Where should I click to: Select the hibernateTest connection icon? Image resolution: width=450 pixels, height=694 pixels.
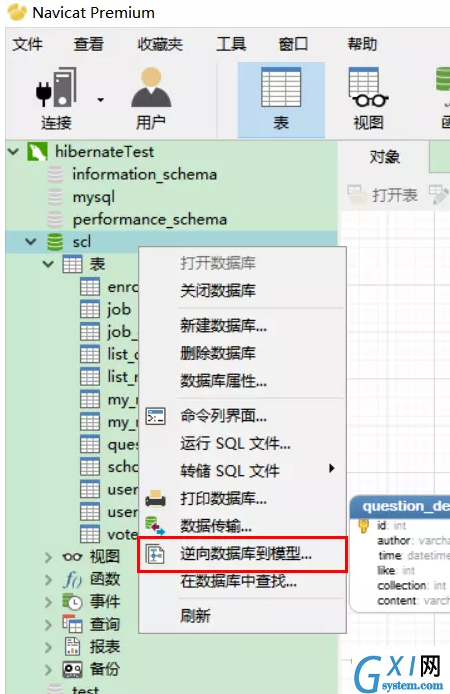click(37, 152)
